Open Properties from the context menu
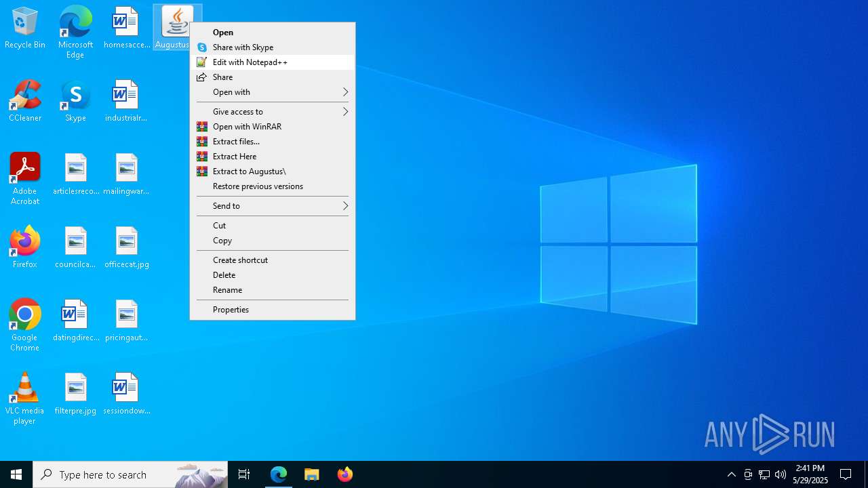The height and width of the screenshot is (488, 868). point(273,310)
